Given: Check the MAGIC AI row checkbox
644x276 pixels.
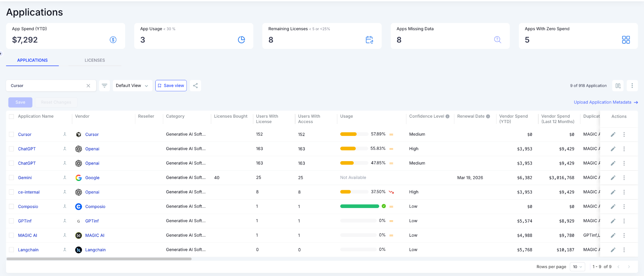Looking at the screenshot, I should click(11, 235).
